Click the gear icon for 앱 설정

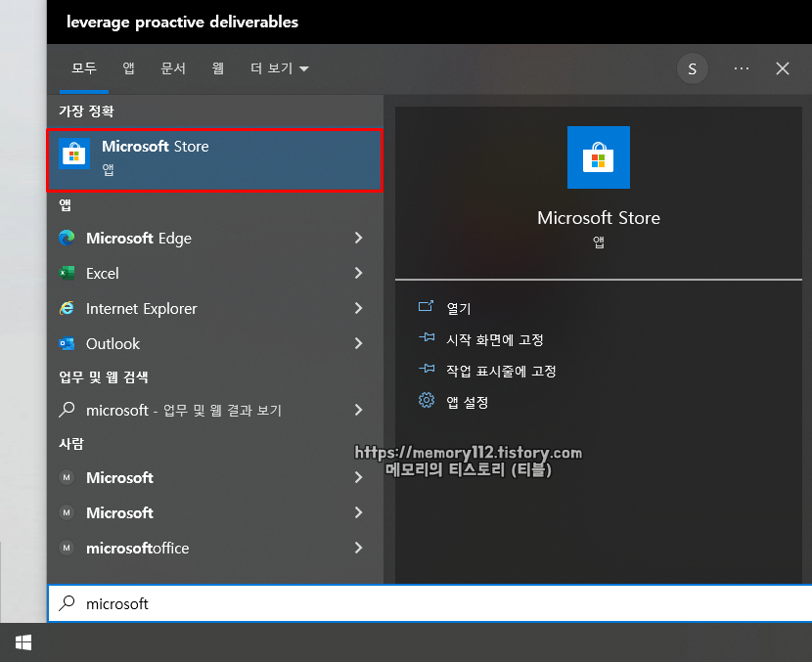pos(427,400)
